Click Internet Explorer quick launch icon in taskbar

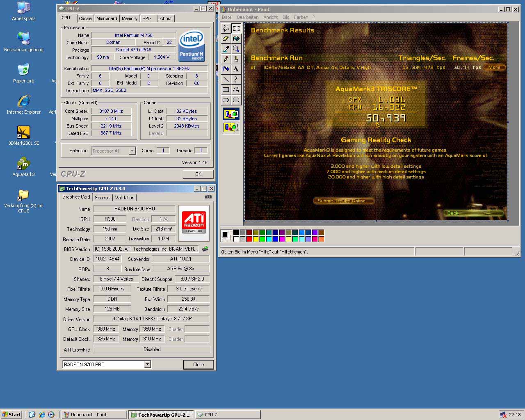pos(41,415)
